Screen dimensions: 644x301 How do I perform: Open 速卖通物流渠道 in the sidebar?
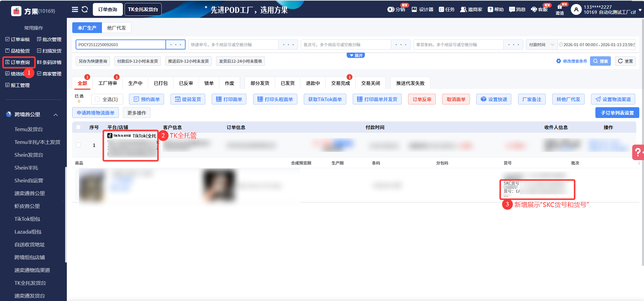pyautogui.click(x=32, y=270)
